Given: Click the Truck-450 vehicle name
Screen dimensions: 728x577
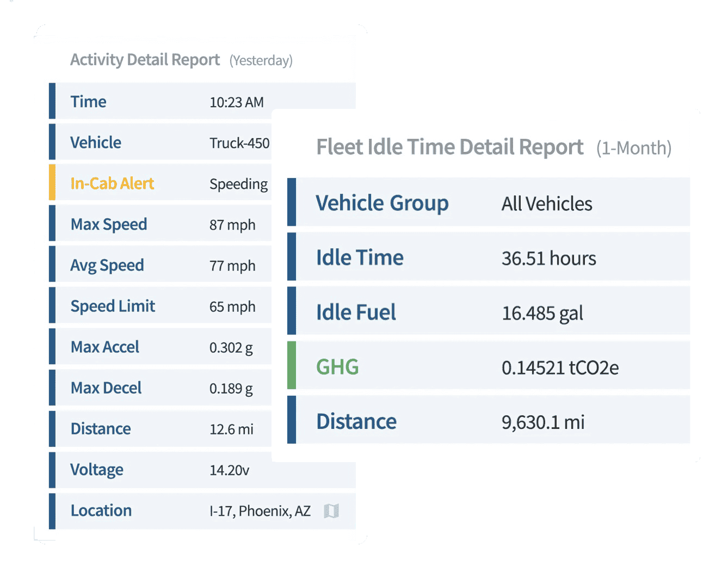Looking at the screenshot, I should tap(240, 143).
